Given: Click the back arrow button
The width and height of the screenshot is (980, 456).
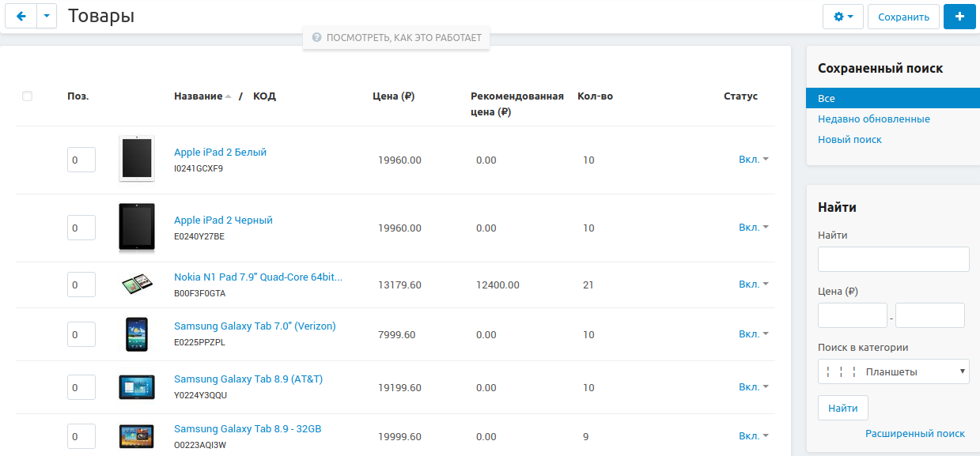Looking at the screenshot, I should pos(21,16).
